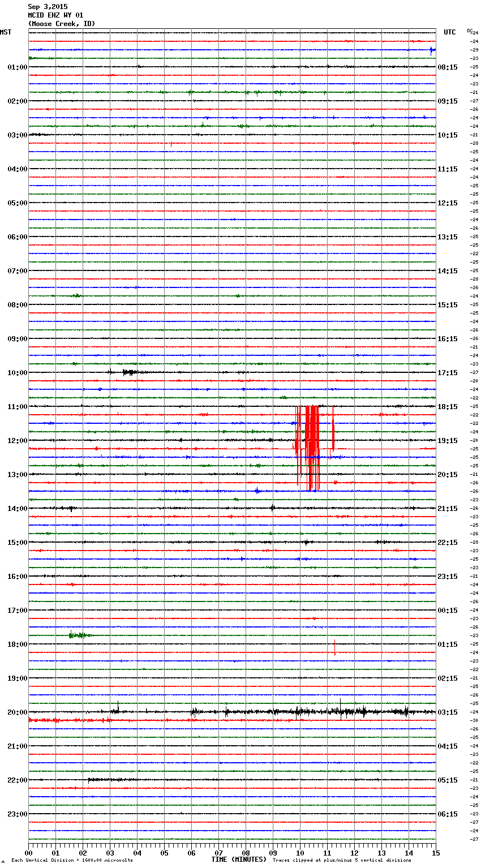
Task: Select the MST time label "09:00"
Action: [x=18, y=339]
